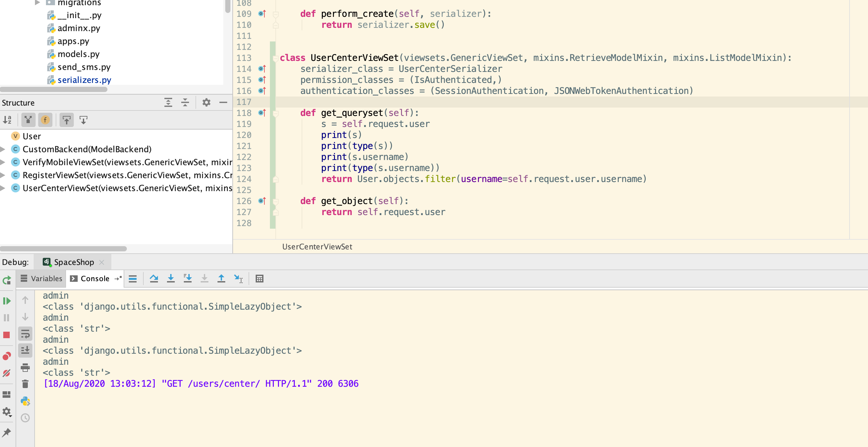Click the horizontal scrollbar under project tree

pyautogui.click(x=54, y=90)
